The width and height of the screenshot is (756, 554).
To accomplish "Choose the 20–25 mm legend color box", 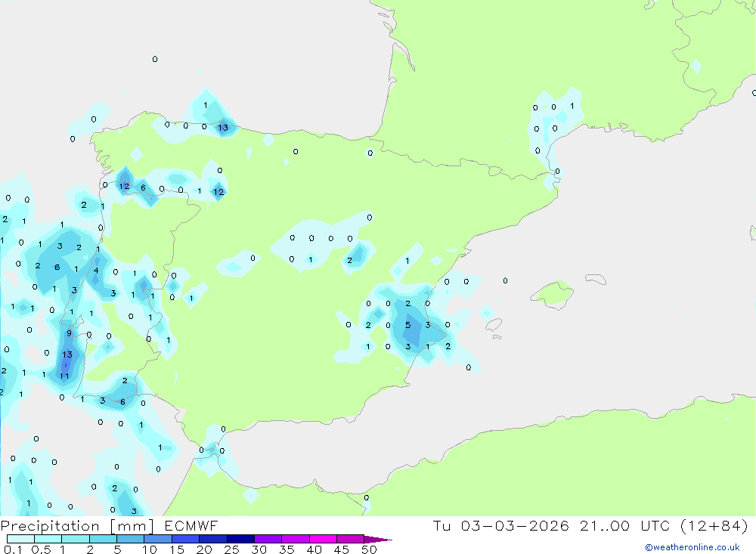I will (x=213, y=539).
